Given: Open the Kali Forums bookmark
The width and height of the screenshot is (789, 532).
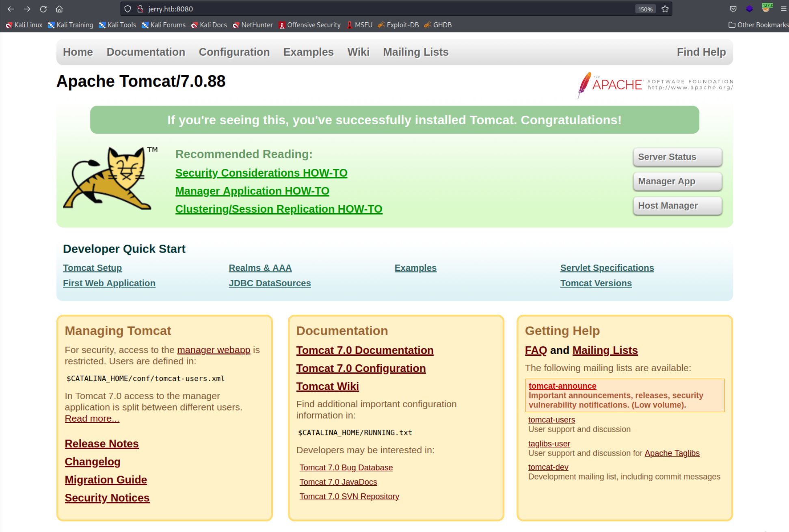Looking at the screenshot, I should click(164, 25).
